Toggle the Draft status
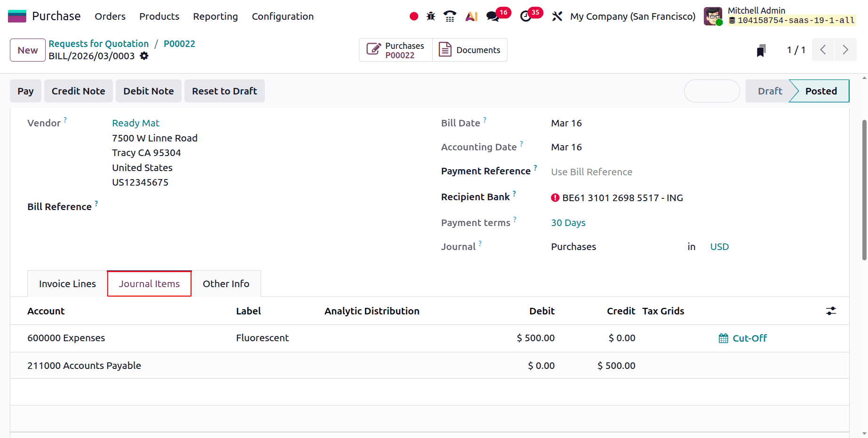 tap(770, 91)
